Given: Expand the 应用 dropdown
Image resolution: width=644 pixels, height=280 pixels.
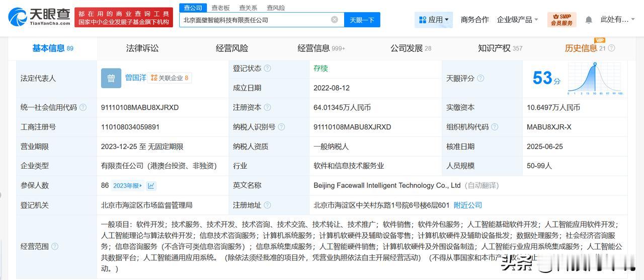Looking at the screenshot, I should (x=433, y=20).
